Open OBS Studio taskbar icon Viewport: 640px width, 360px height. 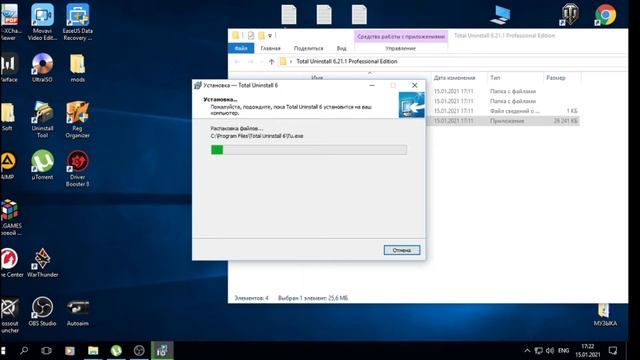click(x=139, y=350)
